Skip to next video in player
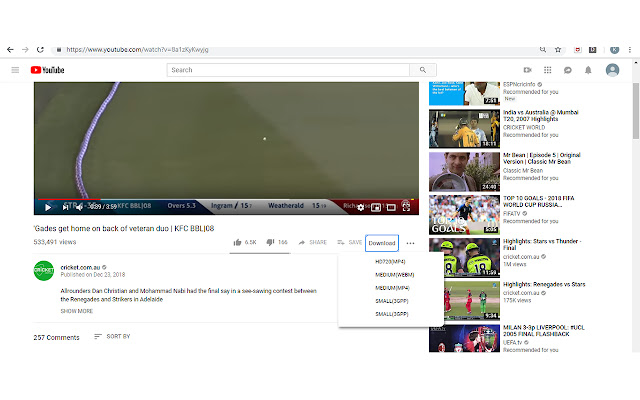 (65, 207)
